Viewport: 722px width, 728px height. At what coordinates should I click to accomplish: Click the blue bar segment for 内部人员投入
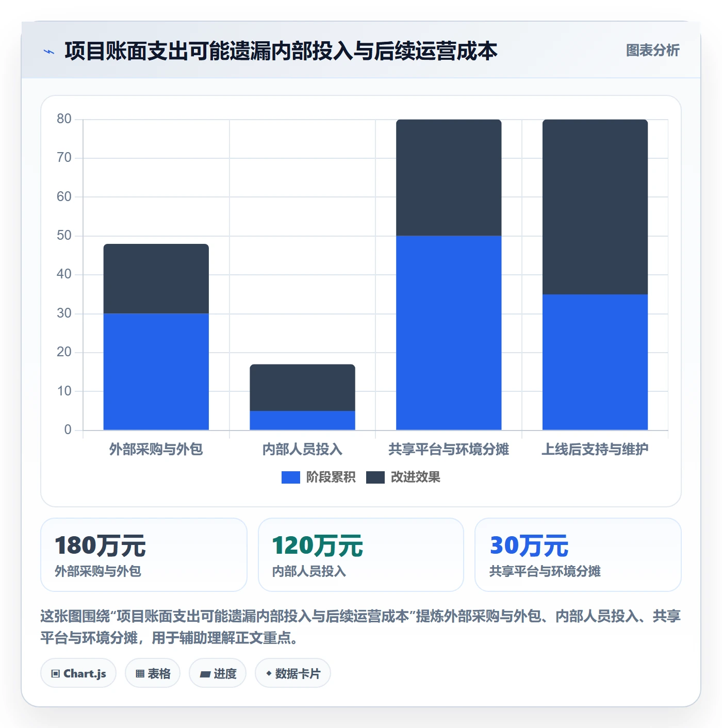pyautogui.click(x=303, y=420)
